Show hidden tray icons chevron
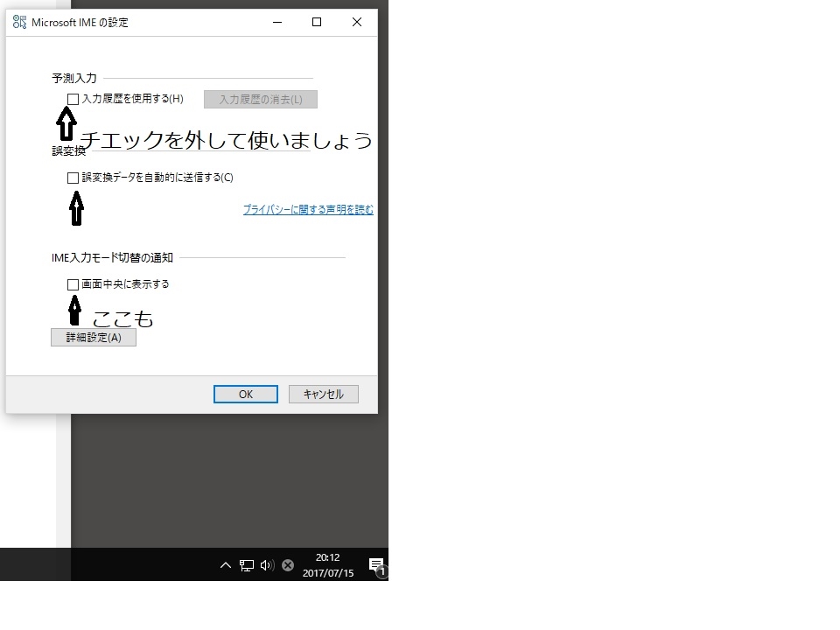 pyautogui.click(x=226, y=565)
